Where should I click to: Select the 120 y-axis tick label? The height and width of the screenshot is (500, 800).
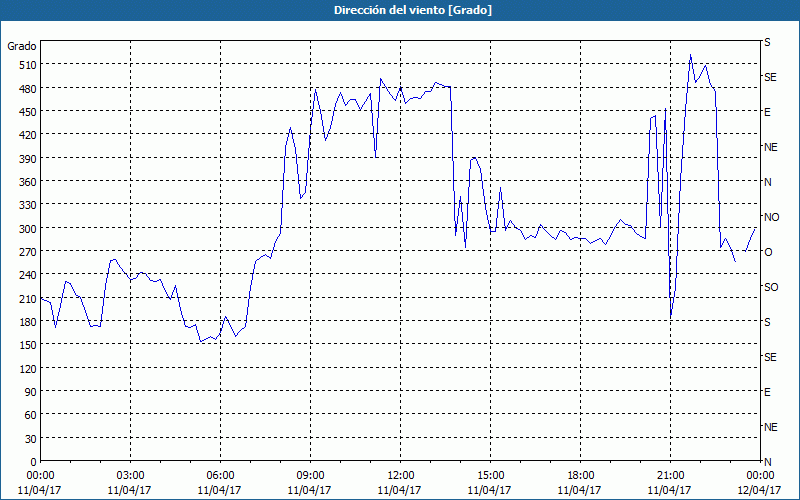pos(28,368)
